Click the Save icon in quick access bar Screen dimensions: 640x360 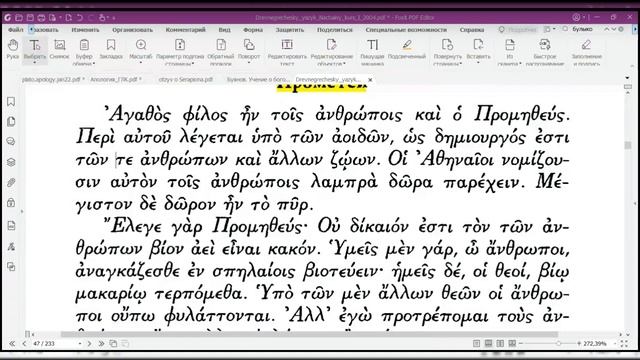point(30,18)
